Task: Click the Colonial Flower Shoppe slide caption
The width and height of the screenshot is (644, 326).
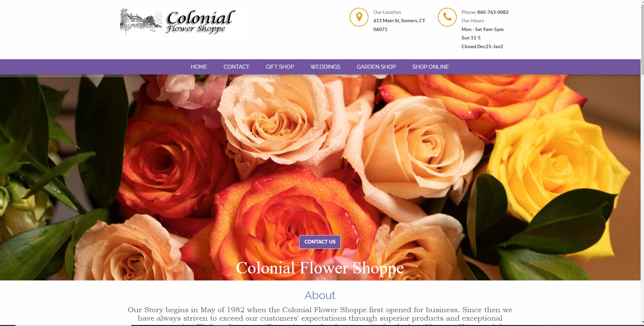Action: click(x=320, y=268)
